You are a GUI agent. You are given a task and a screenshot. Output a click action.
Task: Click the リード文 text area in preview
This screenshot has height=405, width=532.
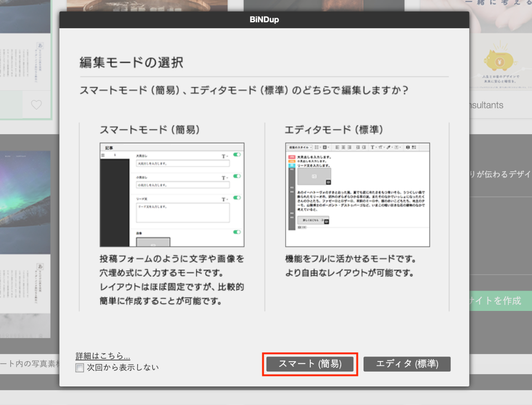pyautogui.click(x=182, y=213)
